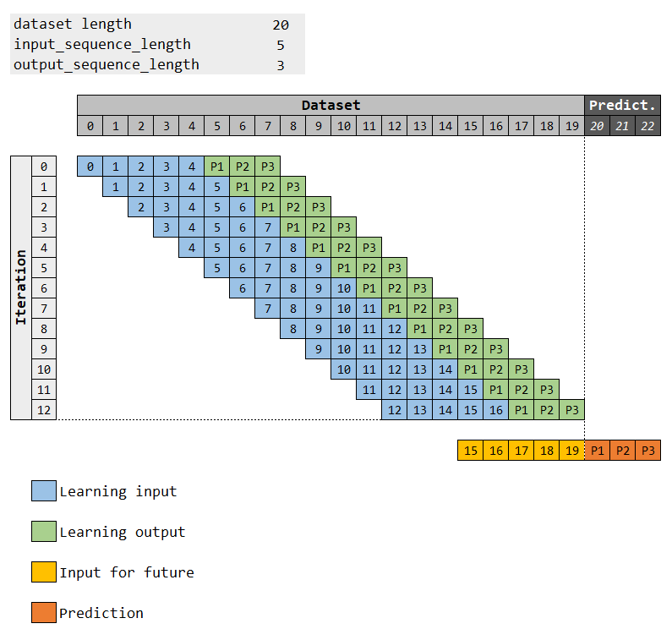
Task: Select the dataset length value 20
Action: tap(281, 25)
